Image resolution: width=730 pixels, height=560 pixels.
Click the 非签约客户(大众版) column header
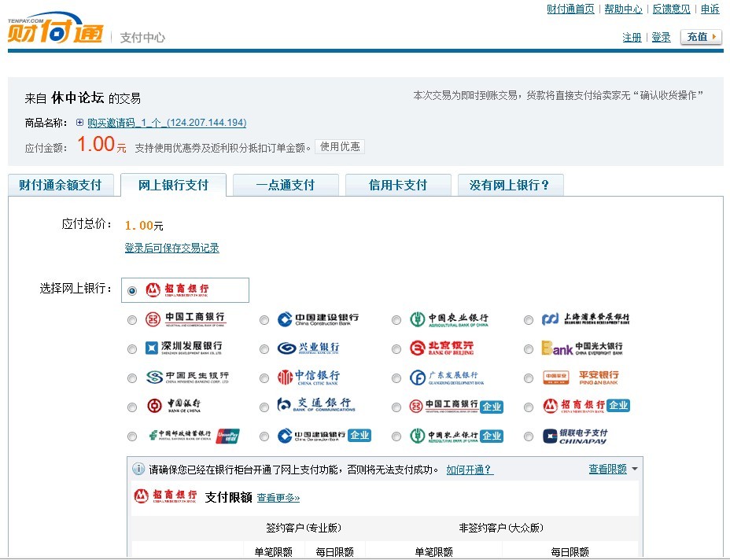(501, 528)
